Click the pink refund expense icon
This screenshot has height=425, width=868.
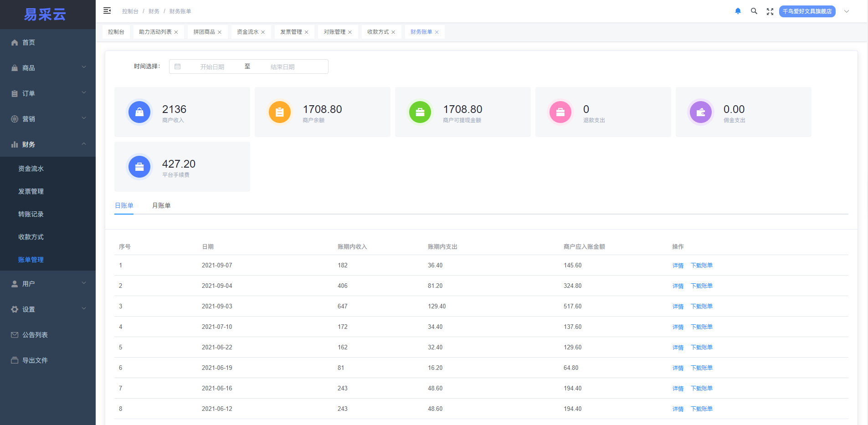pos(560,112)
